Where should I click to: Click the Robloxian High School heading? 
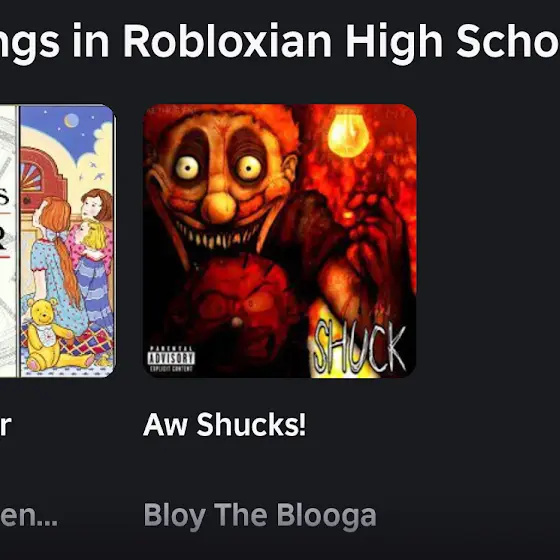coord(280,41)
